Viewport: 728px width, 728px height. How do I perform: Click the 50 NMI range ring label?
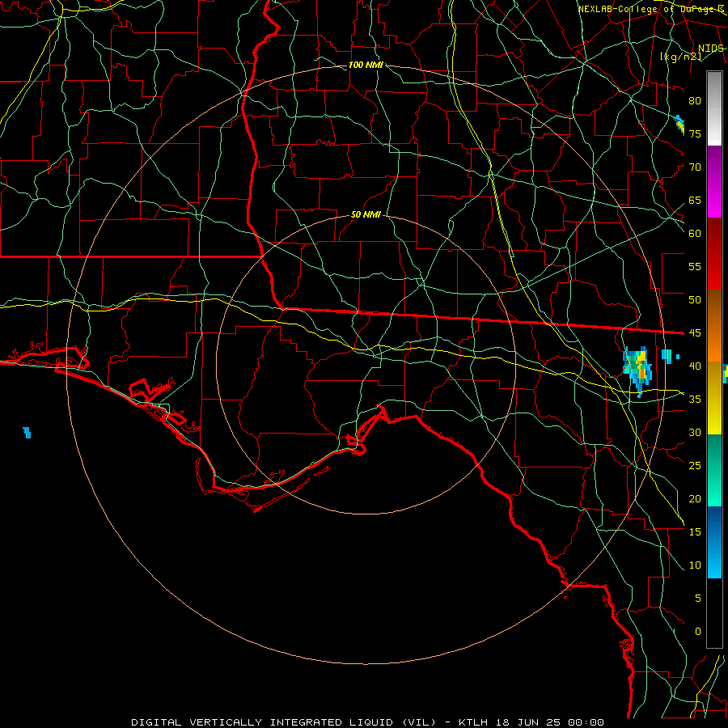(x=366, y=214)
